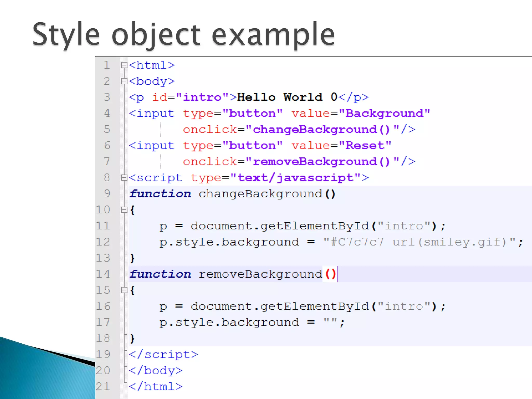Viewport: 532px width, 399px height.
Task: Click the closing </script> tag
Action: 163,355
